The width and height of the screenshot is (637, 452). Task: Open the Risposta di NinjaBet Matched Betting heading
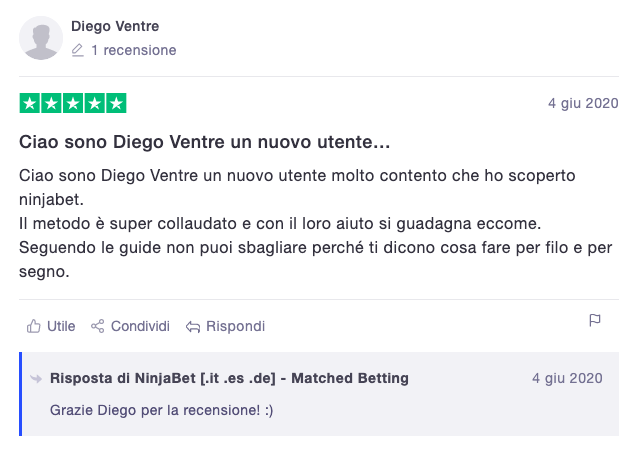(x=229, y=378)
